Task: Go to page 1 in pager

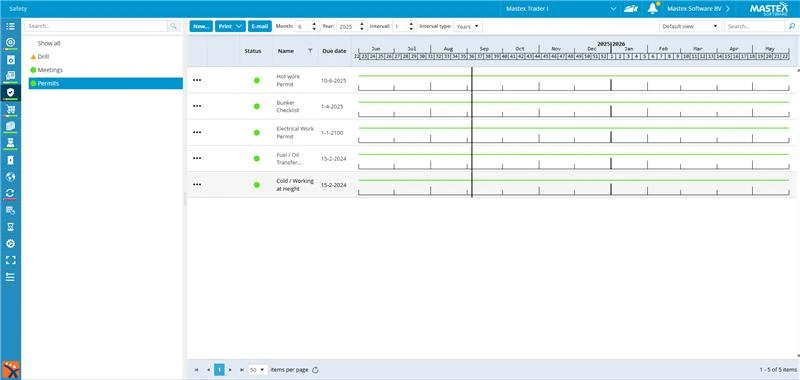Action: pos(219,370)
